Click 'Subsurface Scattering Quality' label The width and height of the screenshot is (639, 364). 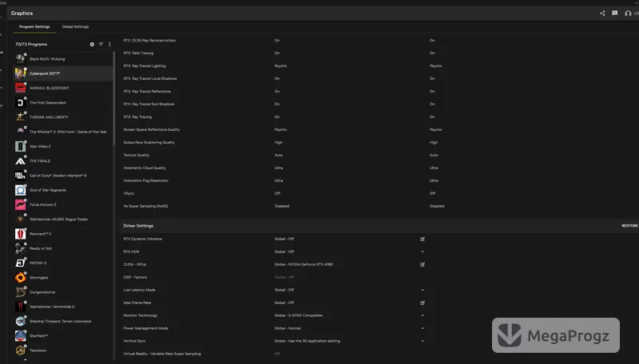click(x=149, y=143)
